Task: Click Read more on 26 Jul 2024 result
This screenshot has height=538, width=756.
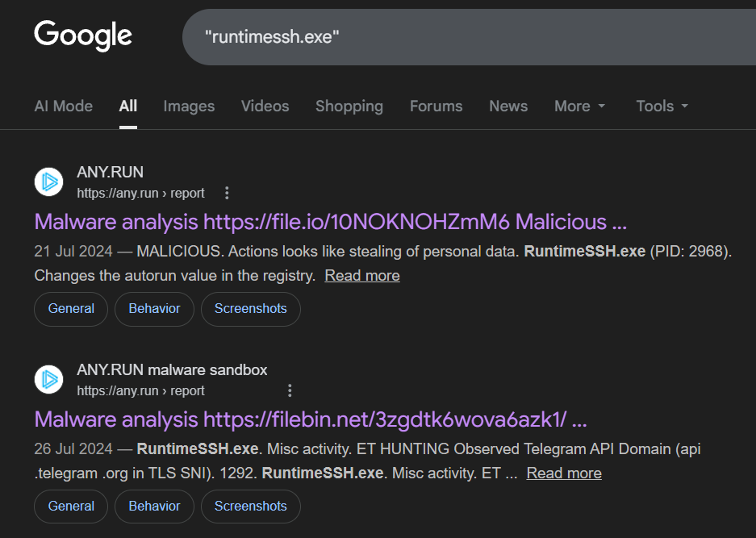Action: [564, 473]
